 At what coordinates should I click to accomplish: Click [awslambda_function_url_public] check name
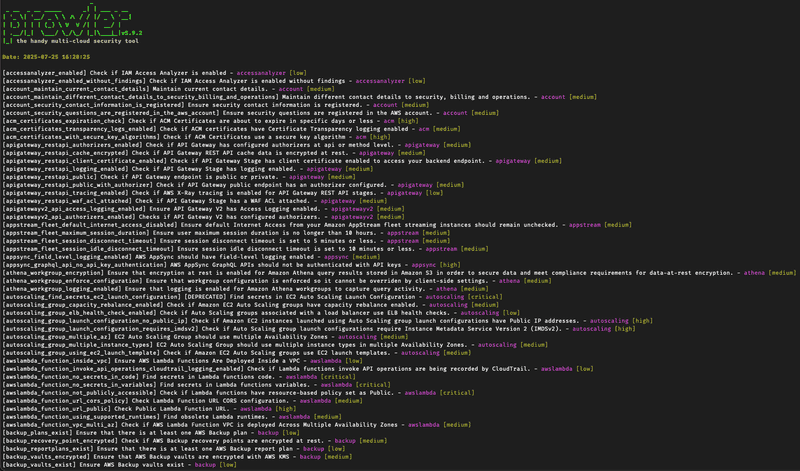[x=56, y=409]
